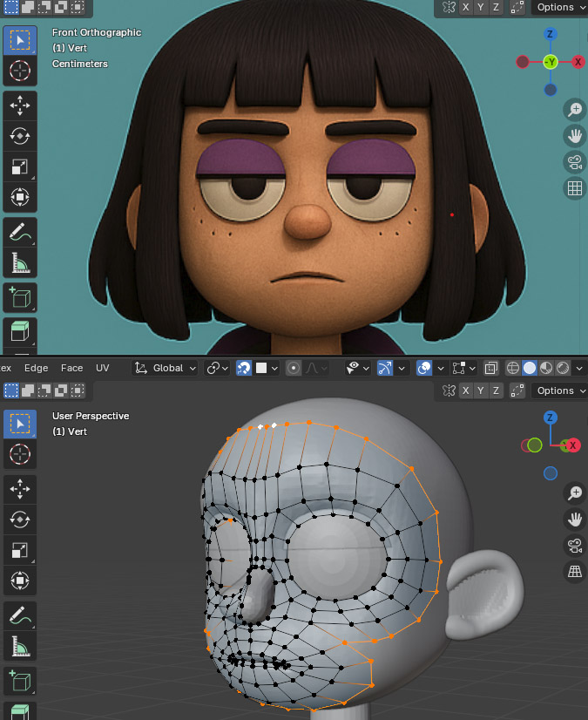Select the Cursor tool in bottom viewport
Viewport: 588px width, 720px height.
pyautogui.click(x=20, y=454)
